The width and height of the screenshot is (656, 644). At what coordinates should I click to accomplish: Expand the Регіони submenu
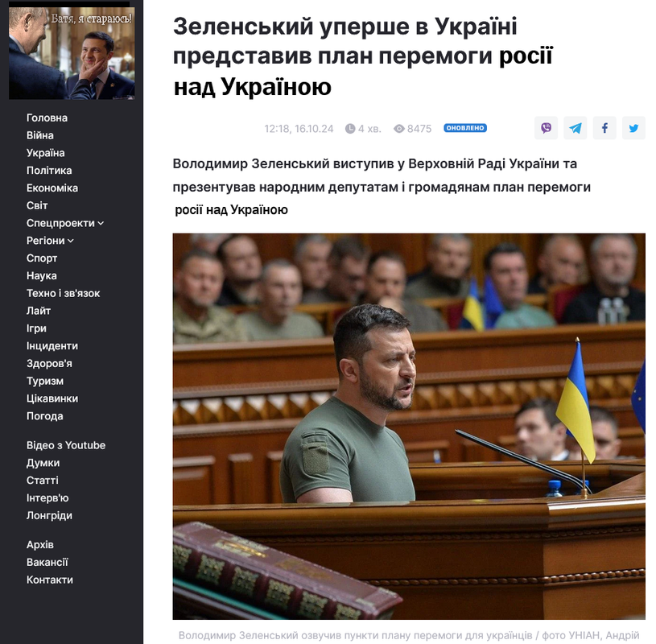[x=50, y=241]
